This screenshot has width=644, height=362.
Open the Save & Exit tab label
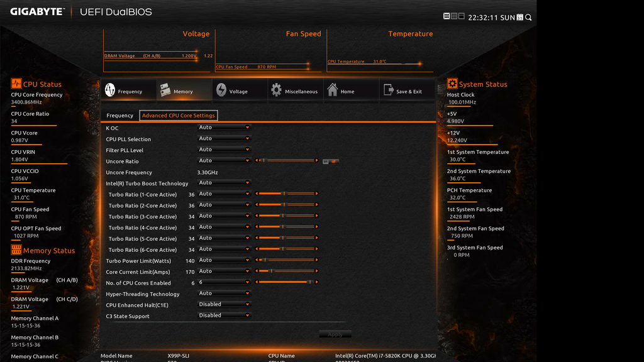[409, 92]
